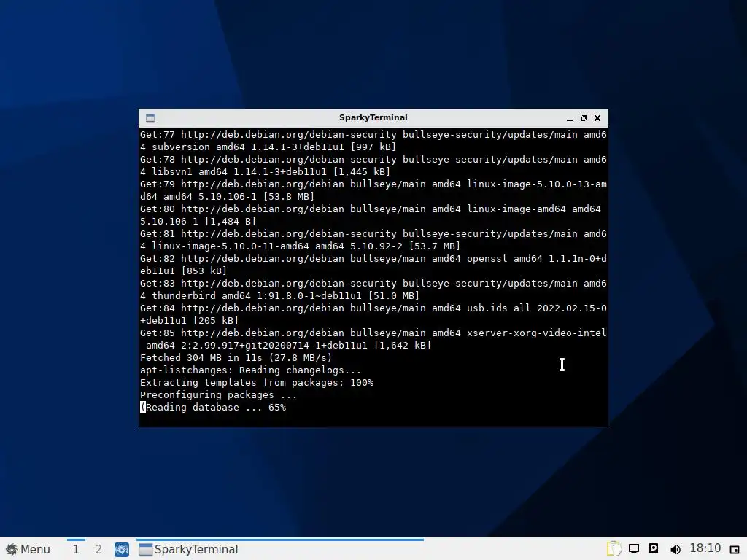Click the Get:84 usb.ids download line
The height and width of the screenshot is (560, 747).
pyautogui.click(x=373, y=314)
